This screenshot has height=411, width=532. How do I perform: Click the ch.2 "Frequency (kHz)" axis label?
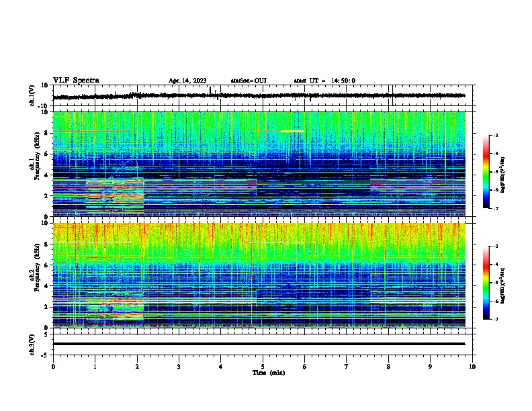pyautogui.click(x=38, y=267)
